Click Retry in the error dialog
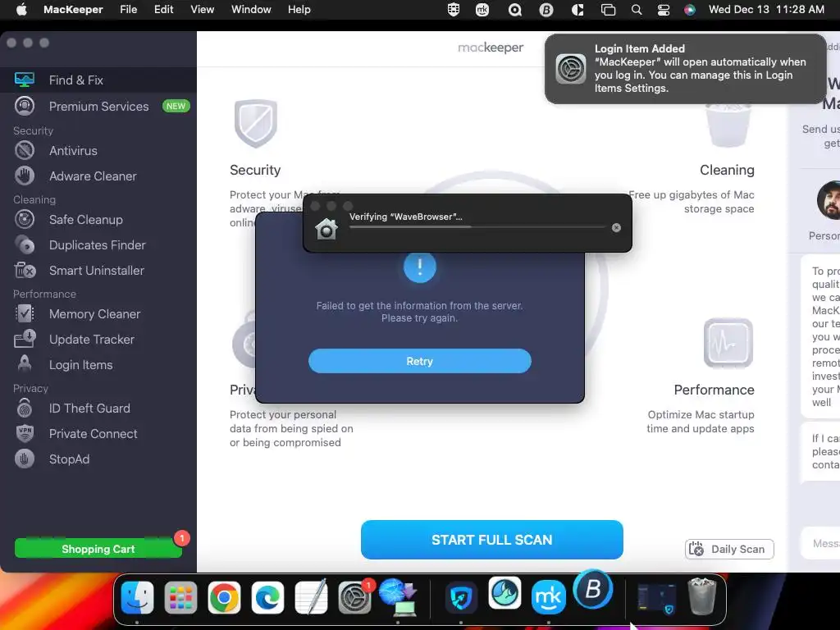 419,361
